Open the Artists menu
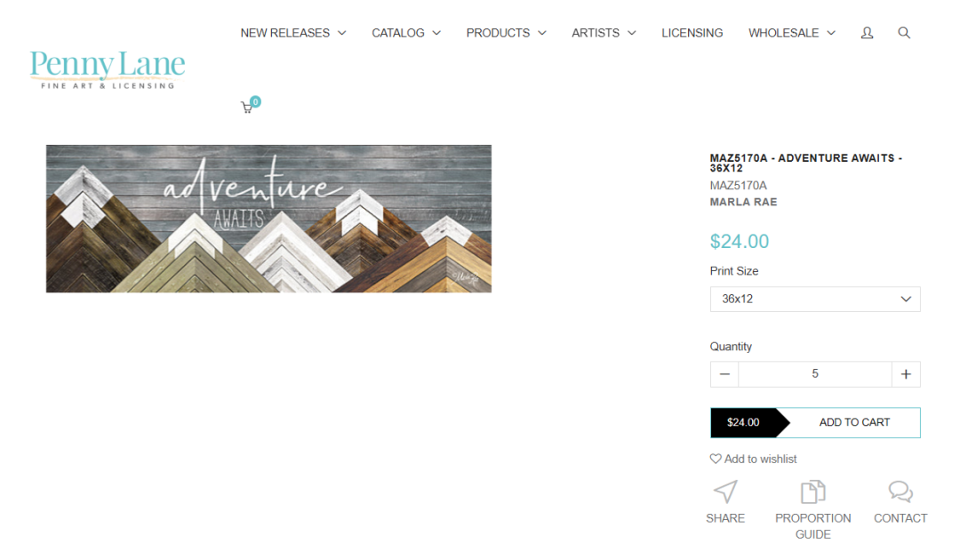Image resolution: width=960 pixels, height=560 pixels. (x=604, y=33)
